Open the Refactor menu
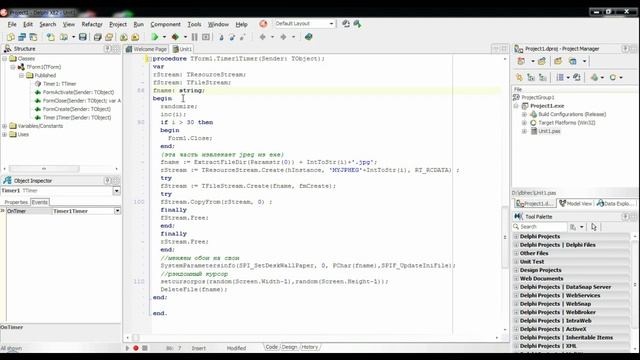This screenshot has width=640, height=360. click(x=92, y=24)
